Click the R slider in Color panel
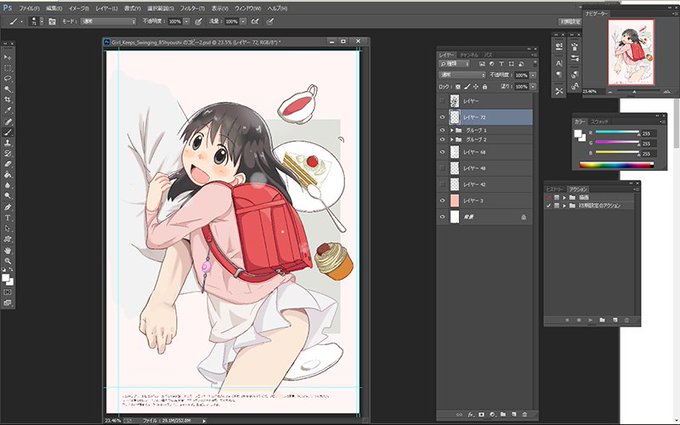 coord(617,133)
